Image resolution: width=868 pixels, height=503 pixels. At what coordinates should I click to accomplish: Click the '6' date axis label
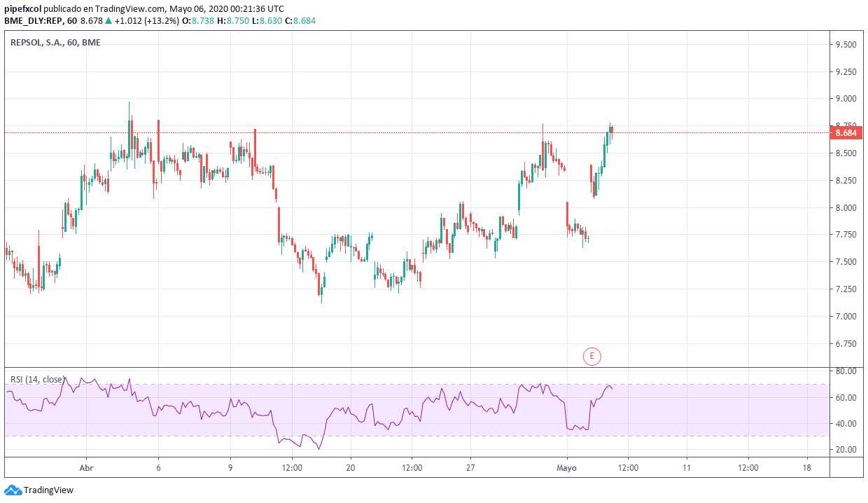coord(158,467)
